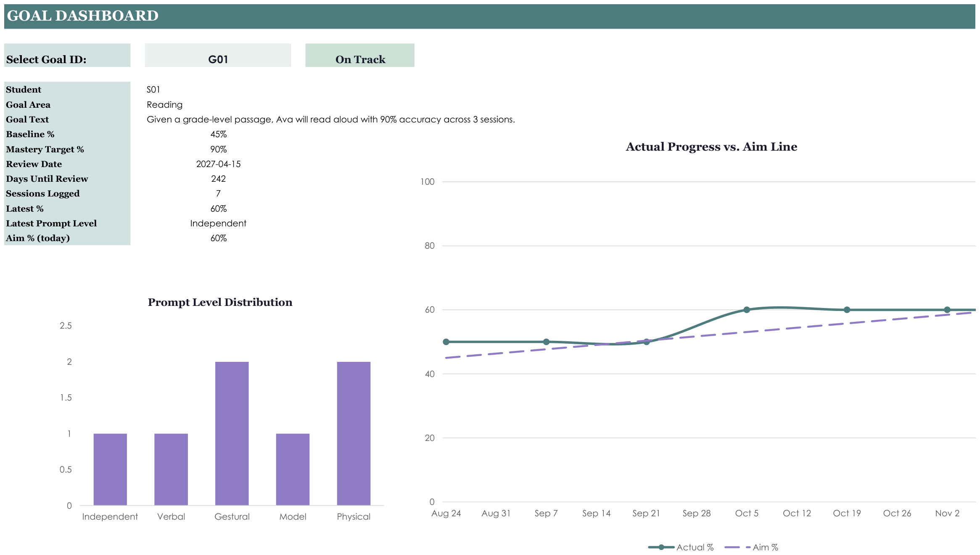Click the sessions logged value 7
This screenshot has height=555, width=980.
click(x=218, y=194)
